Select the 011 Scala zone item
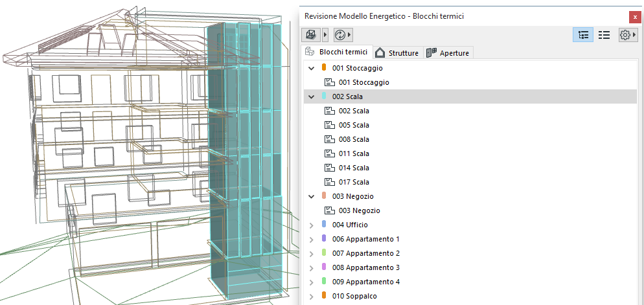The height and width of the screenshot is (305, 644). [x=354, y=153]
